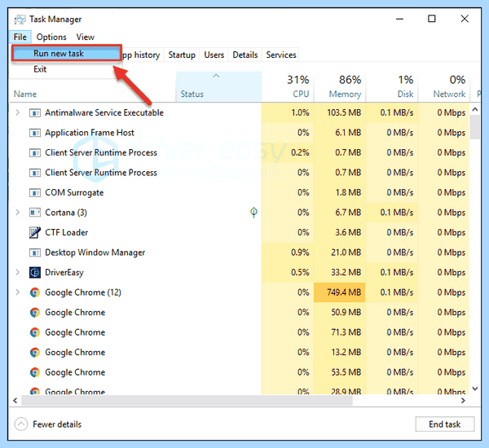The width and height of the screenshot is (489, 448).
Task: Switch to the Startup tab
Action: pos(182,55)
